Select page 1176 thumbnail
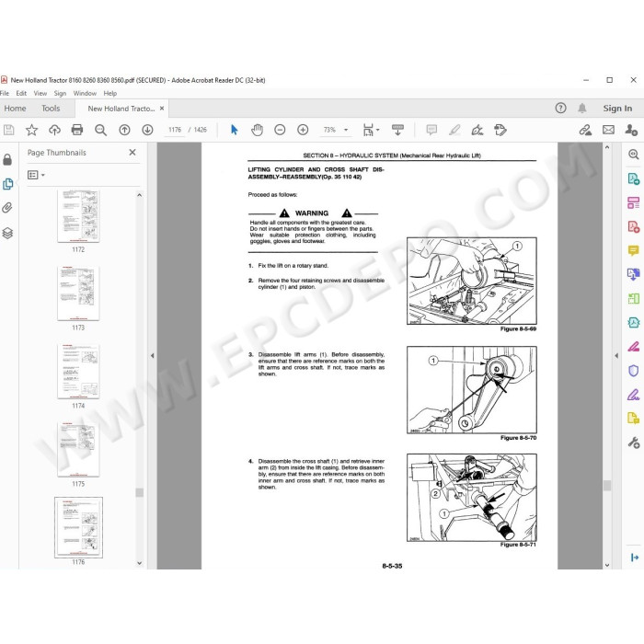 78,527
